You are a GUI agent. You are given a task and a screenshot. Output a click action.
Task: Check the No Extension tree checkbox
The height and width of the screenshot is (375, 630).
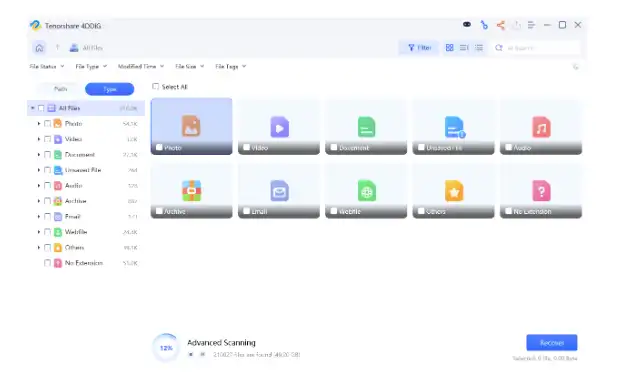(x=47, y=263)
